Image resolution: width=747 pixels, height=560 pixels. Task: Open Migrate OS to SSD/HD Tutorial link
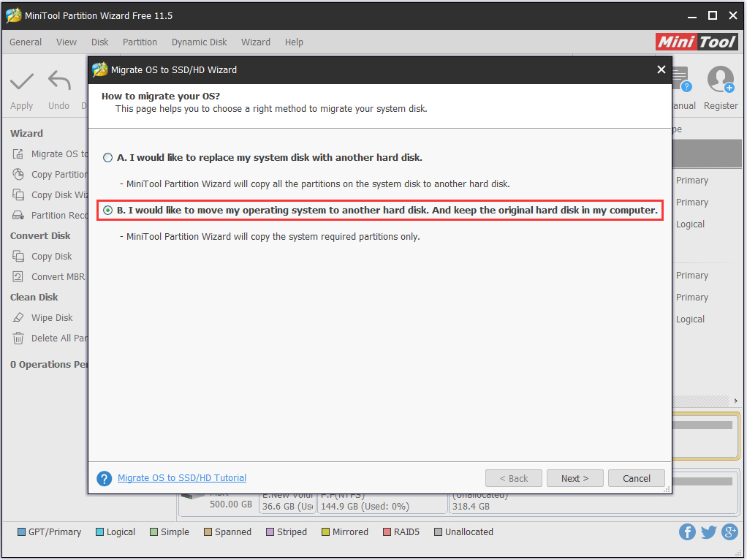tap(182, 478)
